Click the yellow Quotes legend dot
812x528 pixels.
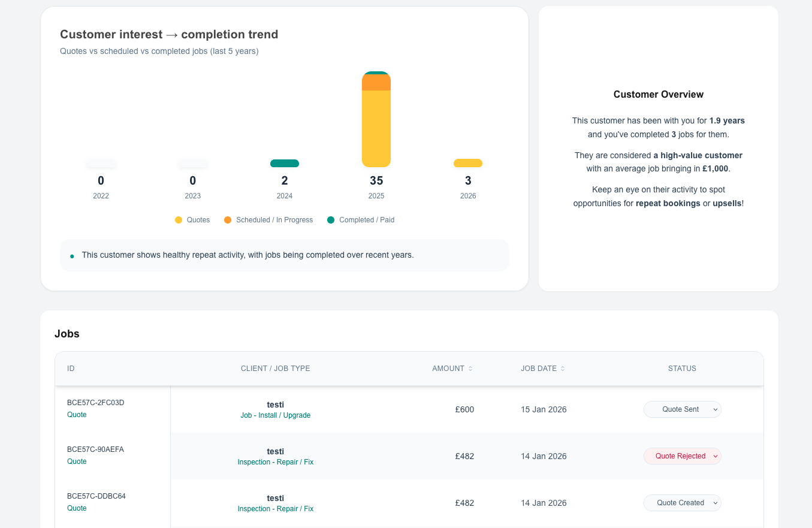coord(179,220)
